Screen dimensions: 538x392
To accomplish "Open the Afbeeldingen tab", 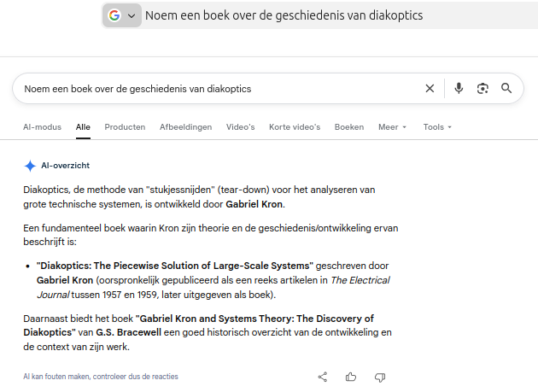I will pos(185,127).
